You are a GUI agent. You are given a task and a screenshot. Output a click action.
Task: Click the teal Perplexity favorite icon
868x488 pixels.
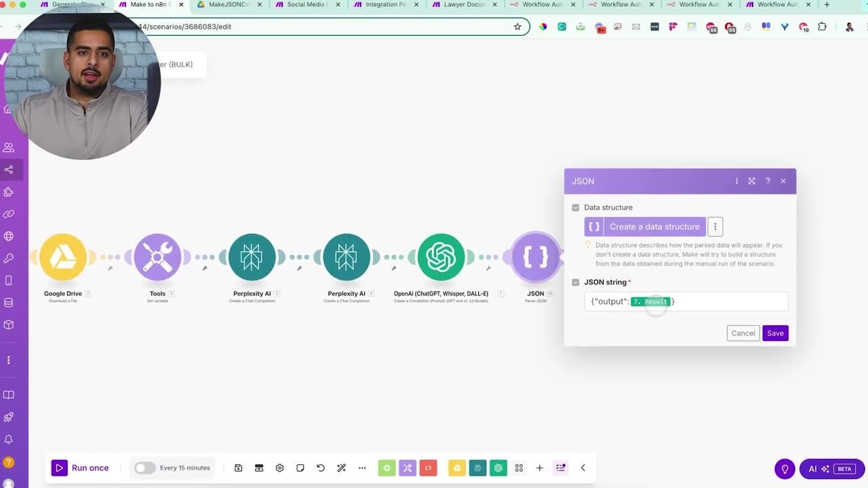pyautogui.click(x=477, y=468)
